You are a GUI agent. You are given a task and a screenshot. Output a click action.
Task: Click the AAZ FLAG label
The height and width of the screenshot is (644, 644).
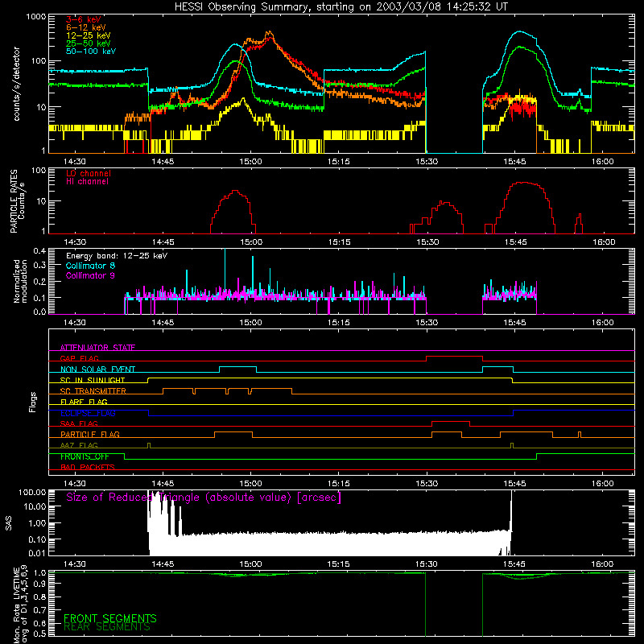(x=79, y=445)
